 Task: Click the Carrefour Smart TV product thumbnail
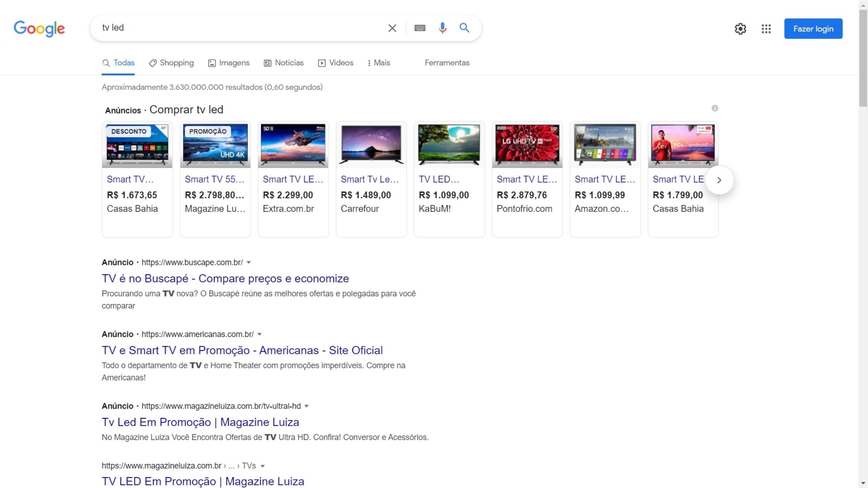371,145
